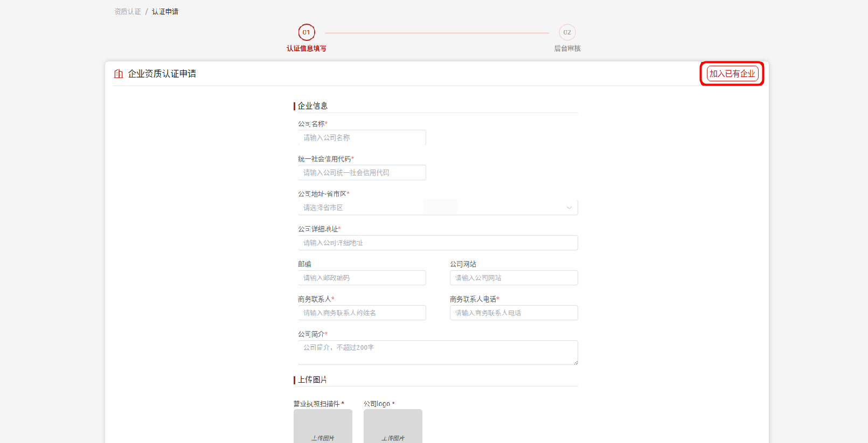Click the 认证信息填写 step label
The image size is (868, 443).
tap(306, 48)
